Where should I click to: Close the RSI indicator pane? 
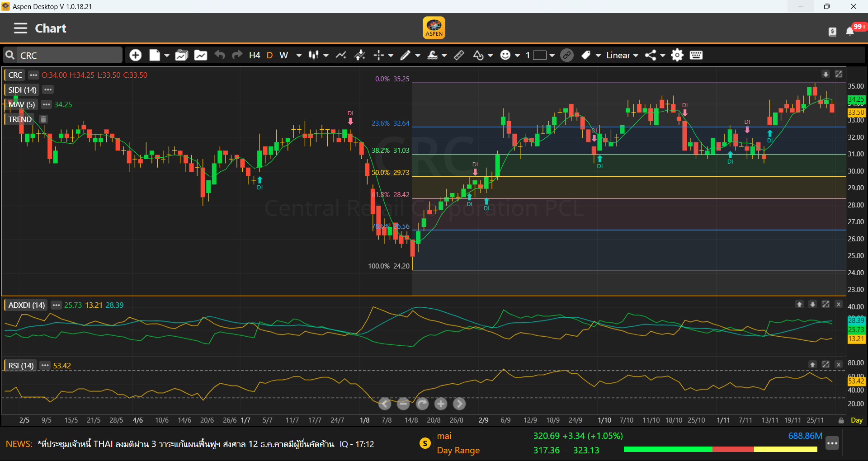point(839,364)
